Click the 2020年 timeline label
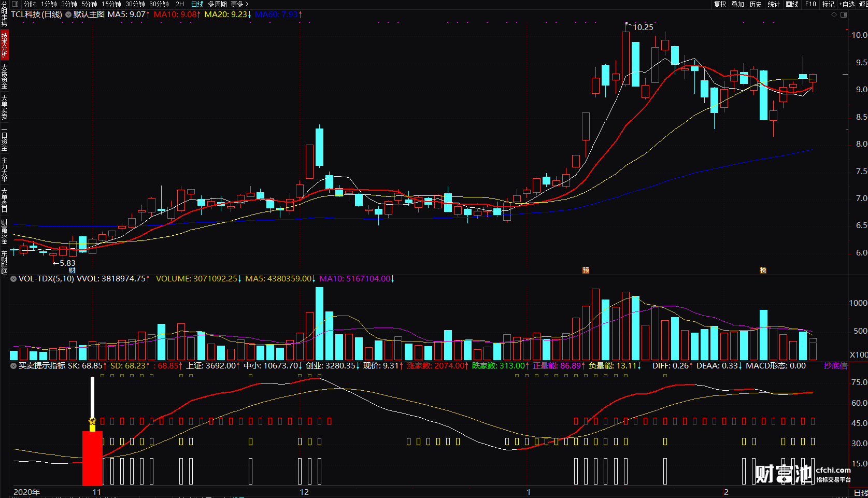 (26, 492)
